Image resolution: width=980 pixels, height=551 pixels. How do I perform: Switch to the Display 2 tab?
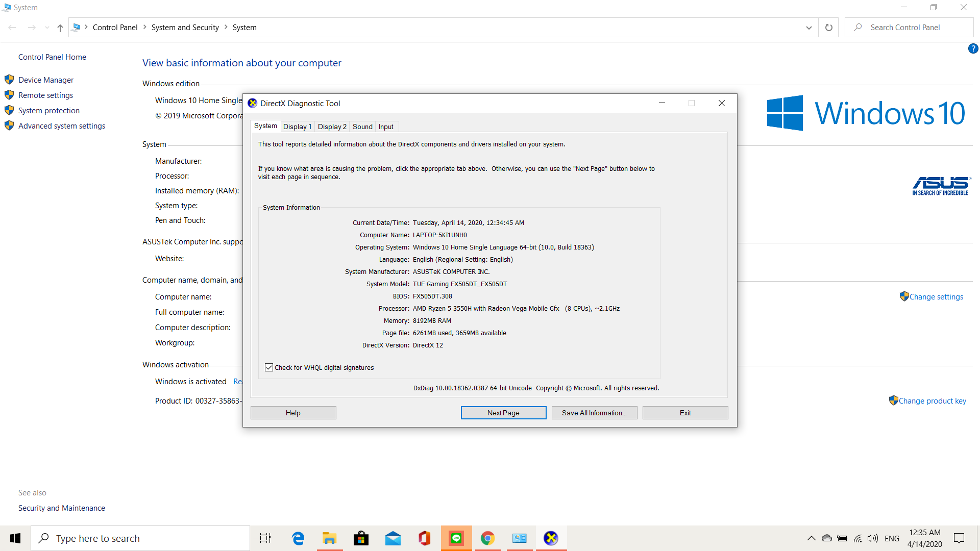(332, 127)
